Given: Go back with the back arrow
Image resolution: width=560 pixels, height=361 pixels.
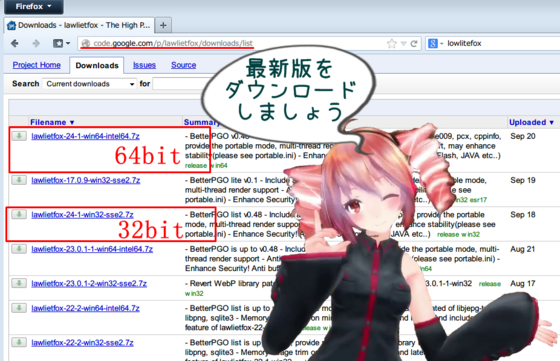Looking at the screenshot, I should (x=15, y=44).
